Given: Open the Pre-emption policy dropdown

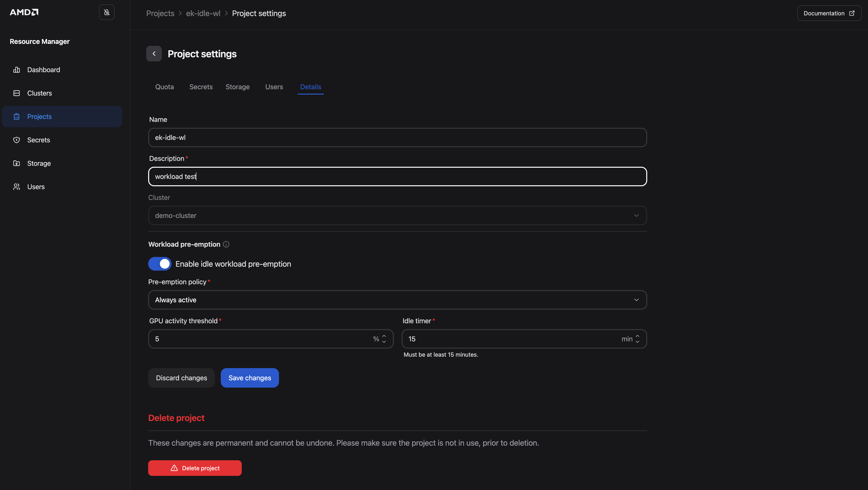Looking at the screenshot, I should pos(397,300).
